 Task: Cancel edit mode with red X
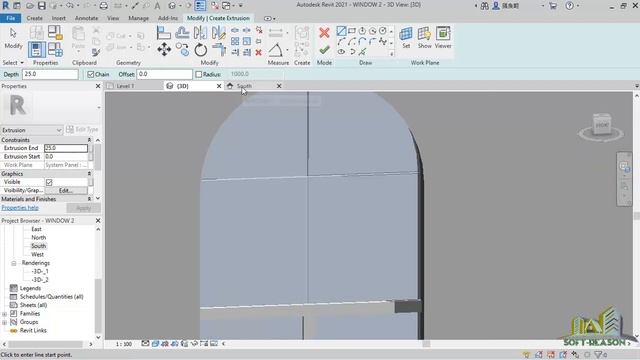point(324,33)
